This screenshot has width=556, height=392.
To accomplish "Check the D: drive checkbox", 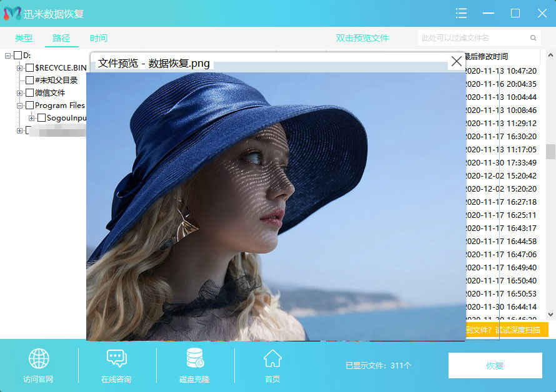I will point(17,56).
